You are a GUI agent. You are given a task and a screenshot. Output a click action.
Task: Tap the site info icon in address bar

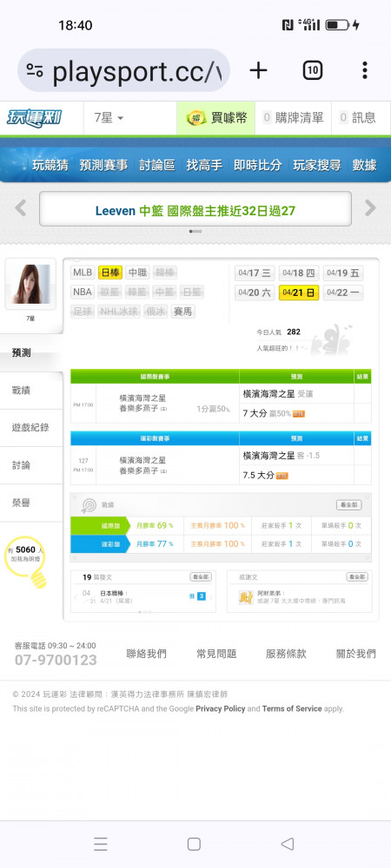pyautogui.click(x=35, y=70)
